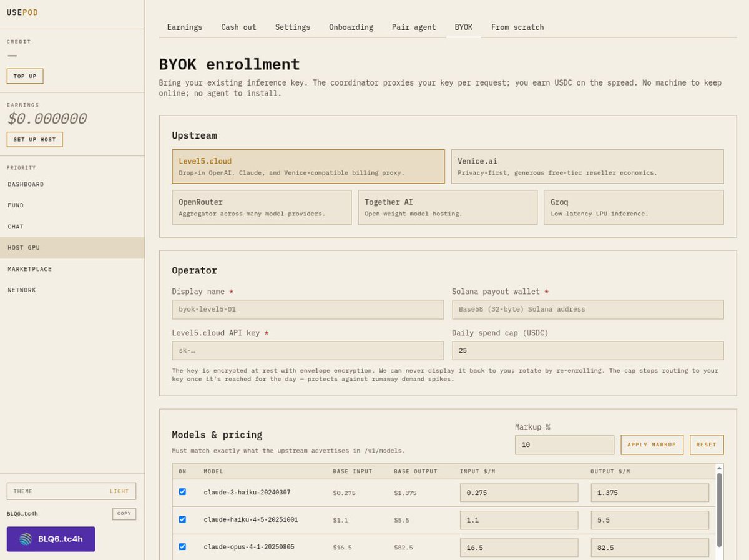Focus the Level5.cloud API key field

tap(308, 350)
